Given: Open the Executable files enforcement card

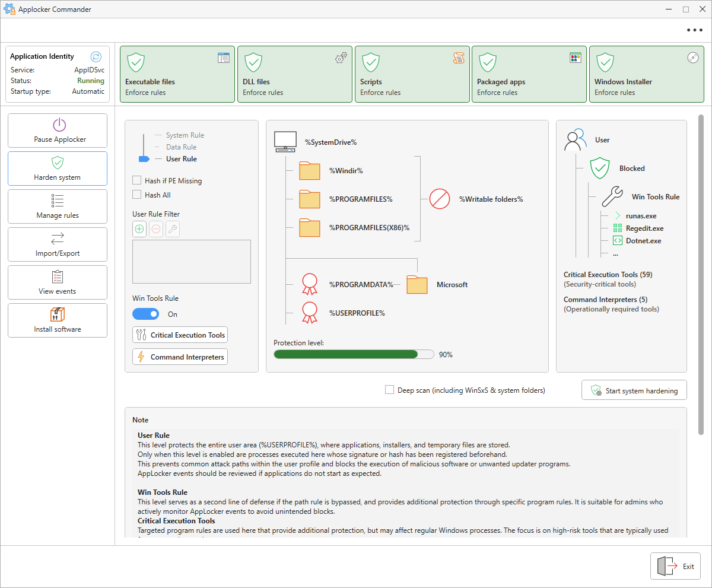Looking at the screenshot, I should click(177, 74).
